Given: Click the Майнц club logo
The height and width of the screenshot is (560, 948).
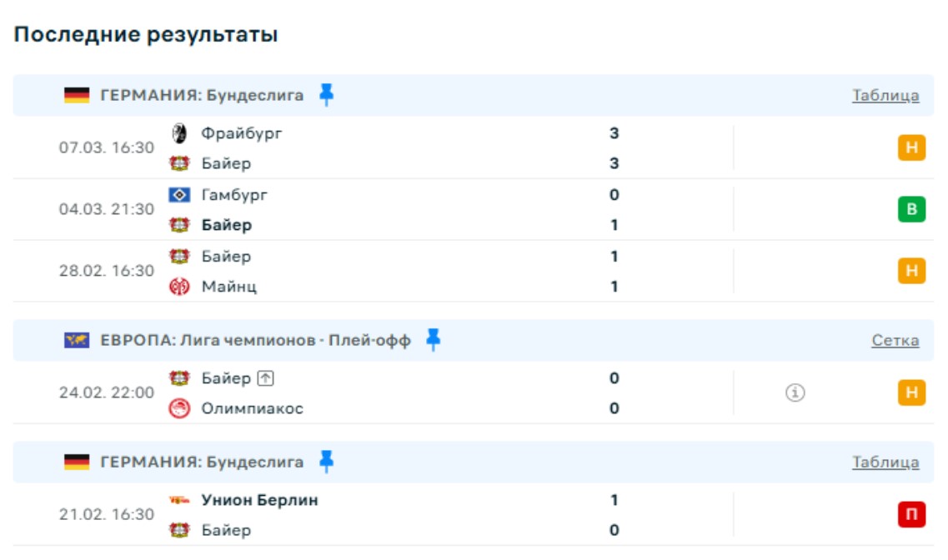Looking at the screenshot, I should (x=179, y=287).
